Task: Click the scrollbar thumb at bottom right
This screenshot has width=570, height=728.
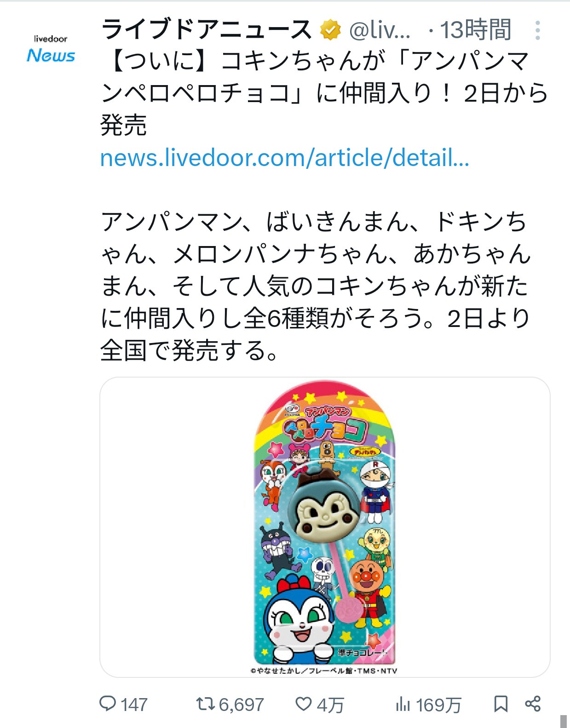Action: (x=564, y=721)
